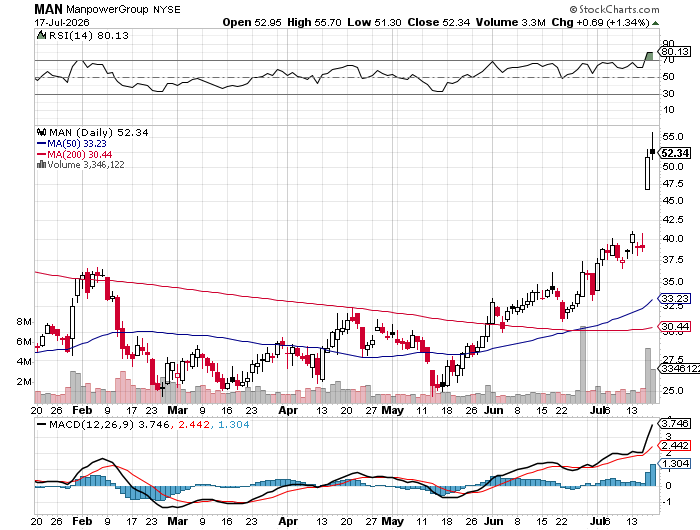This screenshot has height=530, width=700.
Task: Click the RSI 80.13 value tag
Action: (675, 52)
